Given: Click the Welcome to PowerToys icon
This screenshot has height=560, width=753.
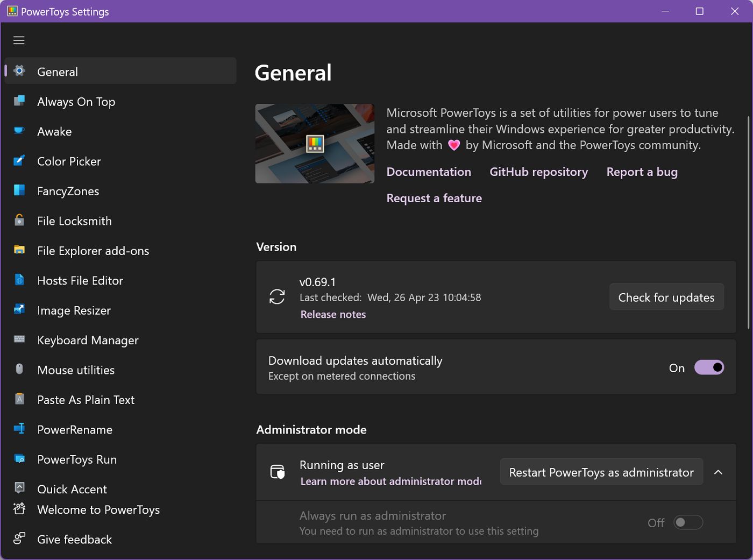Looking at the screenshot, I should 19,509.
